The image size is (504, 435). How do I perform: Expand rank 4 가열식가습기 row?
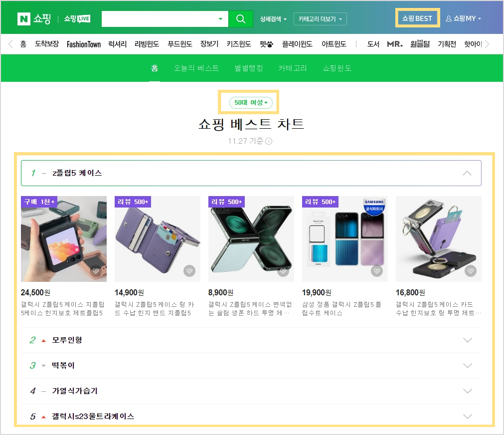[251, 391]
